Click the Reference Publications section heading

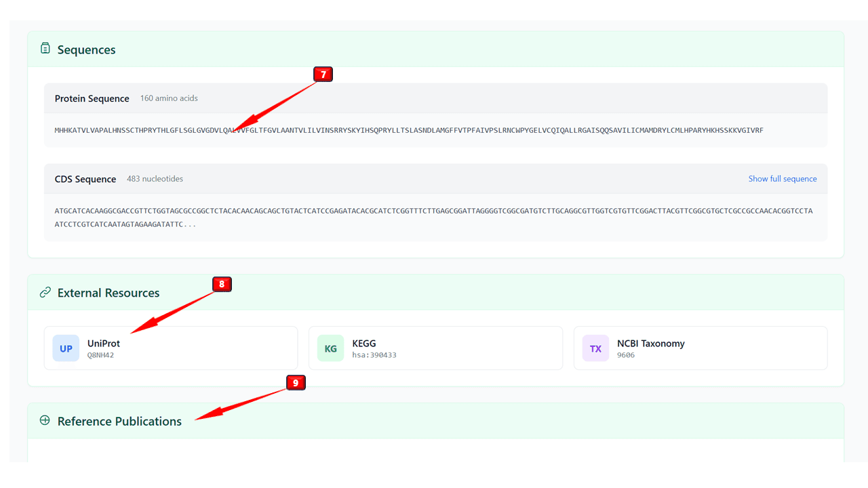click(x=119, y=421)
